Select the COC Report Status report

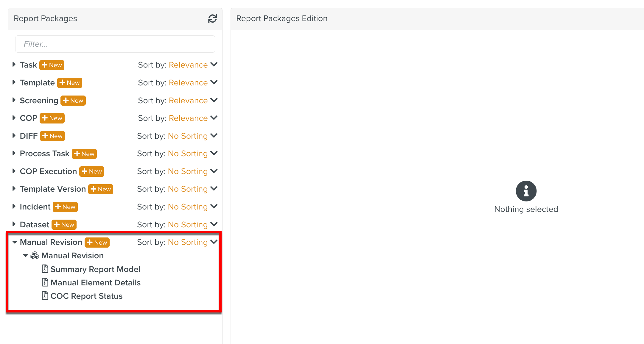(86, 296)
